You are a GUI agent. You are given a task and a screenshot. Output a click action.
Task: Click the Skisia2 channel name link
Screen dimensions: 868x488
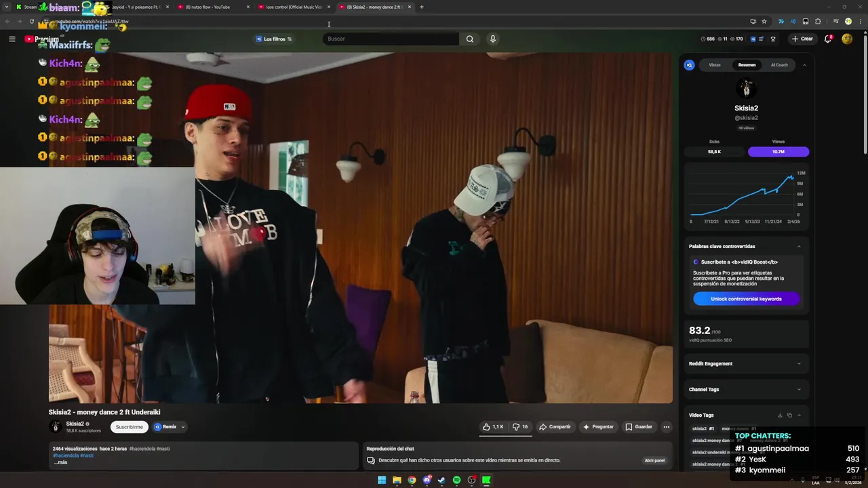75,424
